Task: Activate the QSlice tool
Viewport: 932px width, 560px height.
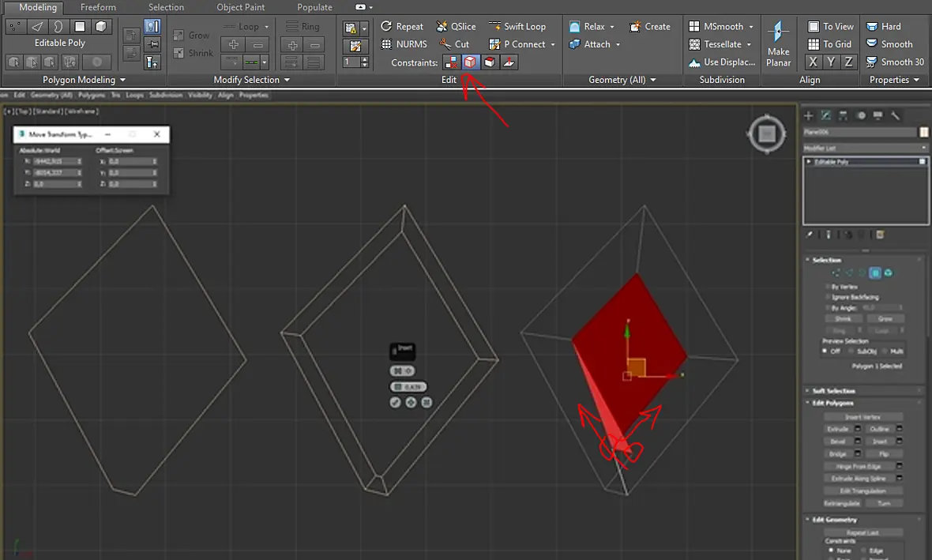Action: (456, 26)
